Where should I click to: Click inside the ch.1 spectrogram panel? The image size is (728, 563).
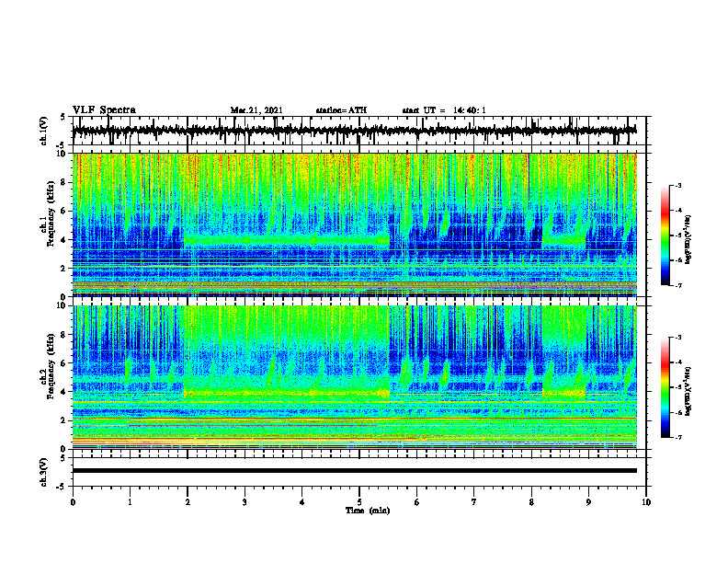[x=354, y=224]
